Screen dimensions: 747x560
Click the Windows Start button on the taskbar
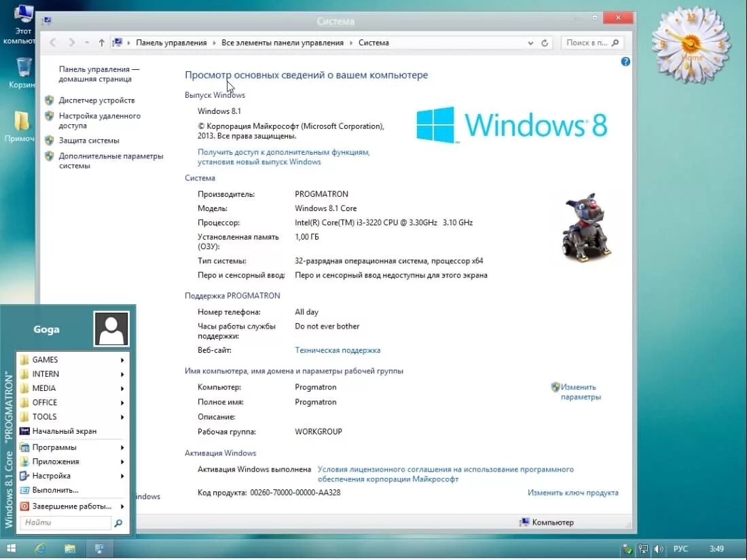tap(11, 548)
